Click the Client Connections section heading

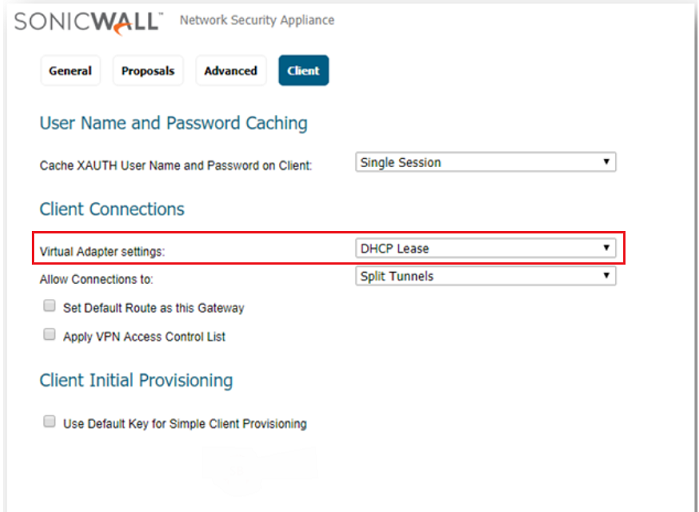tap(112, 210)
